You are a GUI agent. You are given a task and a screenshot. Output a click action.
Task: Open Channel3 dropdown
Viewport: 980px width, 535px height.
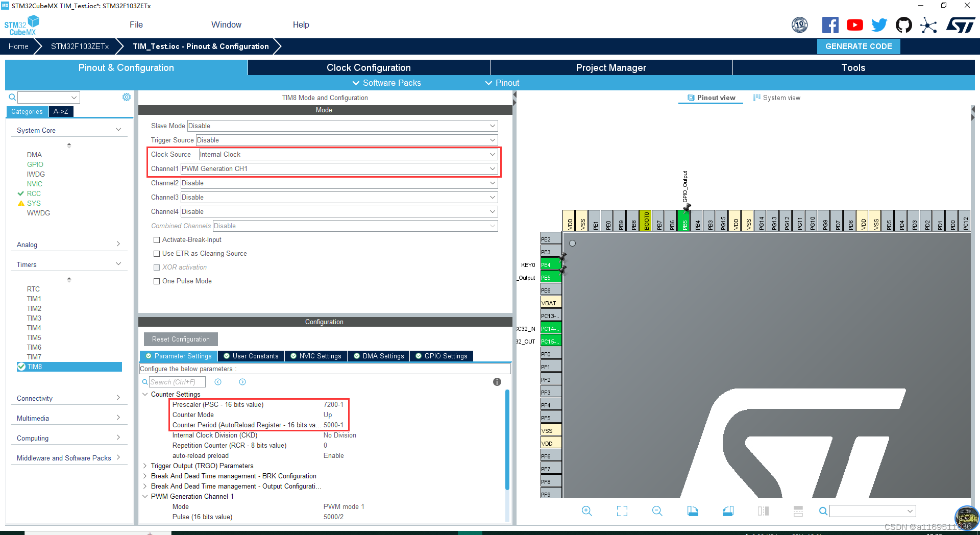click(x=339, y=197)
